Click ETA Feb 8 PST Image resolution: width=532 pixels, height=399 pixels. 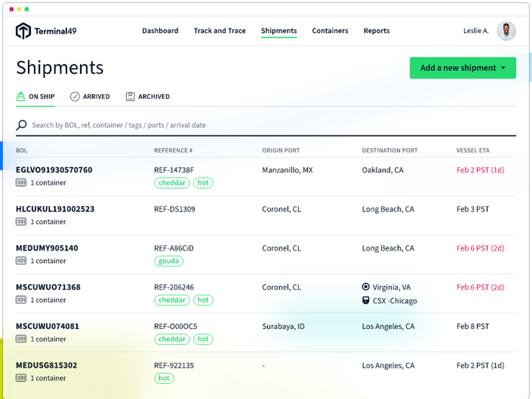[473, 326]
